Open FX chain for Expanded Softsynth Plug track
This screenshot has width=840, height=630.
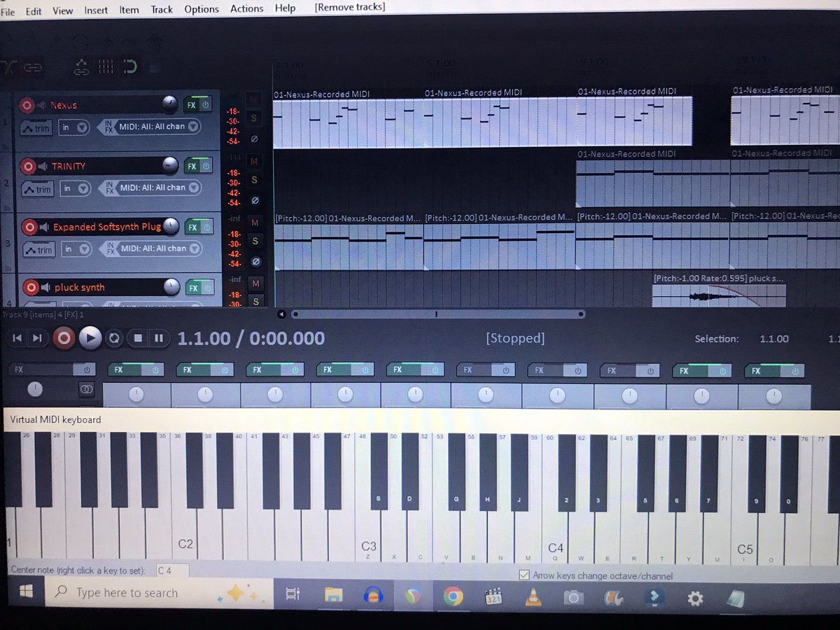[192, 227]
